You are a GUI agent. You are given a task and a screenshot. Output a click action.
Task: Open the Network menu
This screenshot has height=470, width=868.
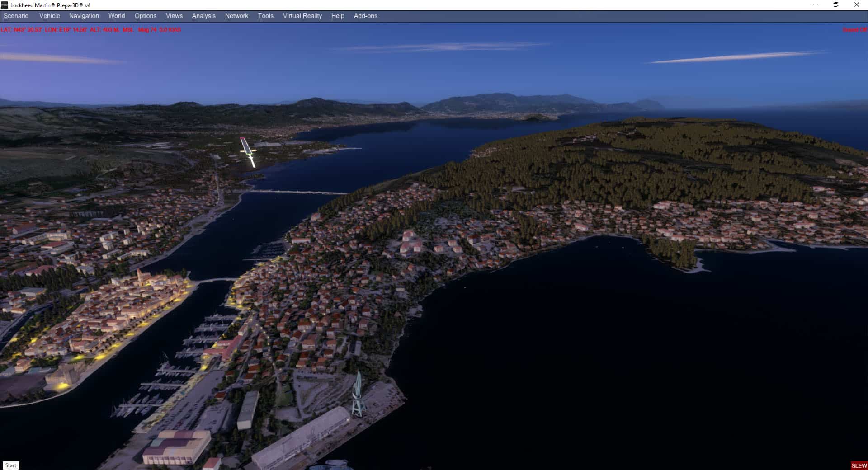(236, 16)
